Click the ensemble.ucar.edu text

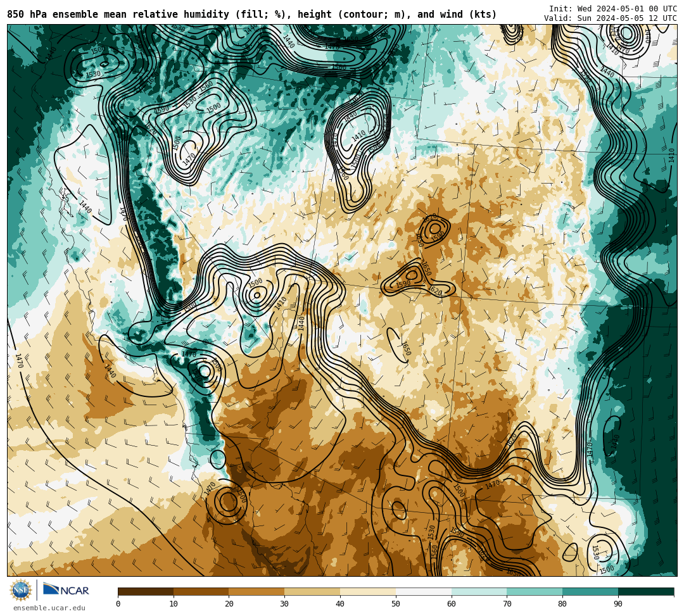pyautogui.click(x=49, y=608)
